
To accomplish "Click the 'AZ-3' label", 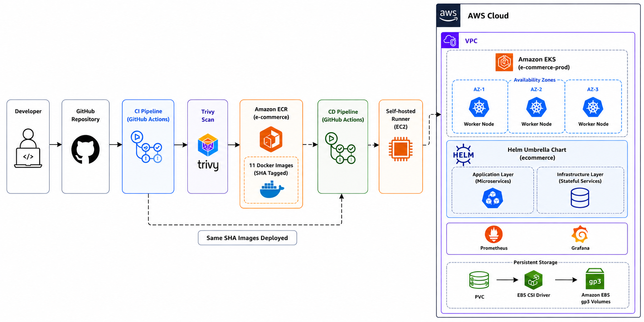I will pyautogui.click(x=593, y=89).
